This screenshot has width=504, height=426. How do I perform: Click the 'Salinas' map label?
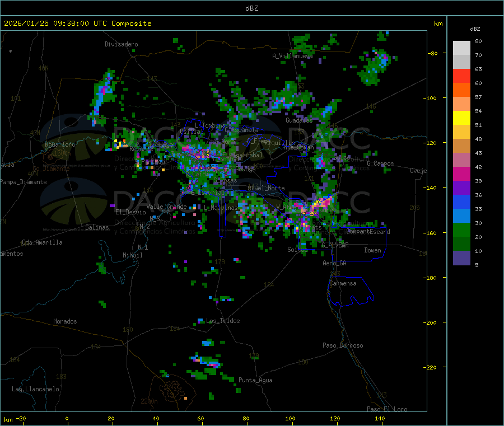[x=97, y=227]
